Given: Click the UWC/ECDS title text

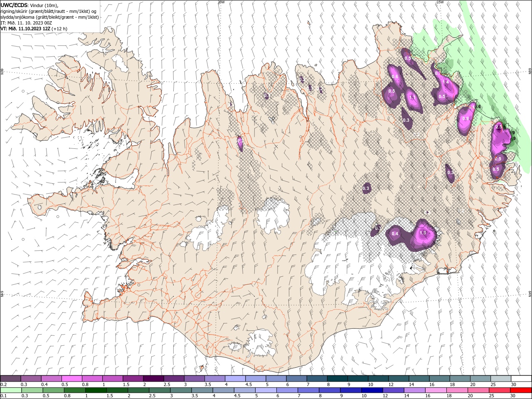Looking at the screenshot, I should click(15, 5).
